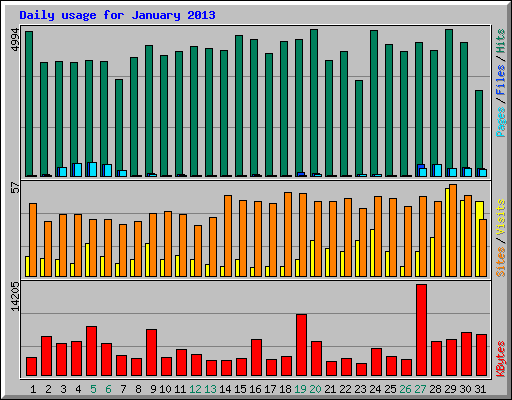Click the "Daily usage for January 2013" title

tap(117, 15)
